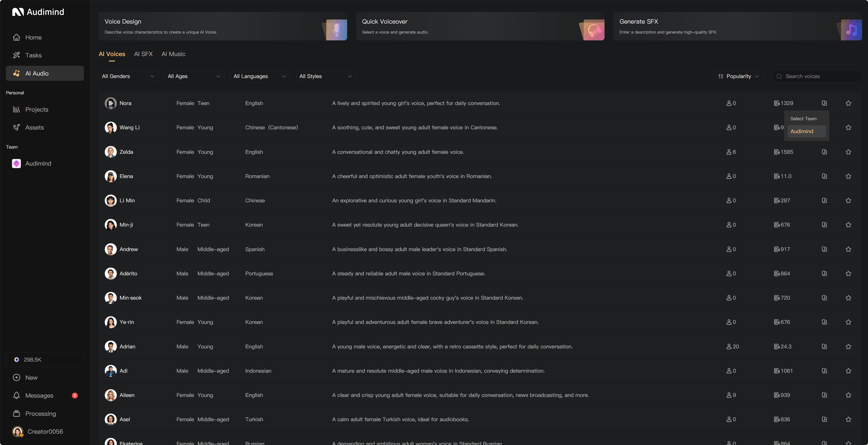Favorite the Nora voice with star icon
868x445 pixels.
pyautogui.click(x=848, y=103)
